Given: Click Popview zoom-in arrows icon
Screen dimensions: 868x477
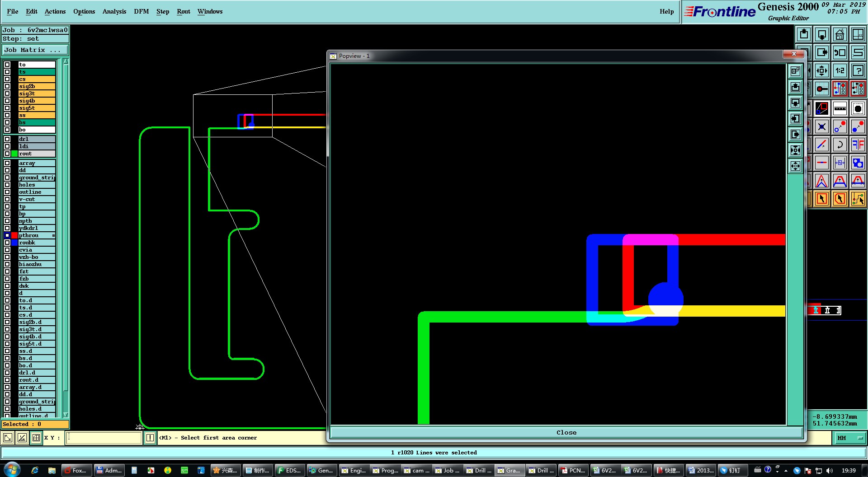Looking at the screenshot, I should point(796,150).
